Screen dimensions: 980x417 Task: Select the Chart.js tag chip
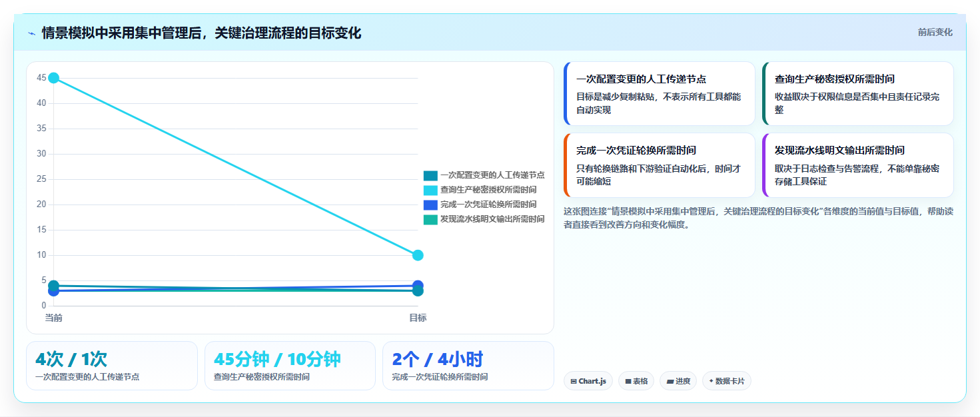coord(588,381)
